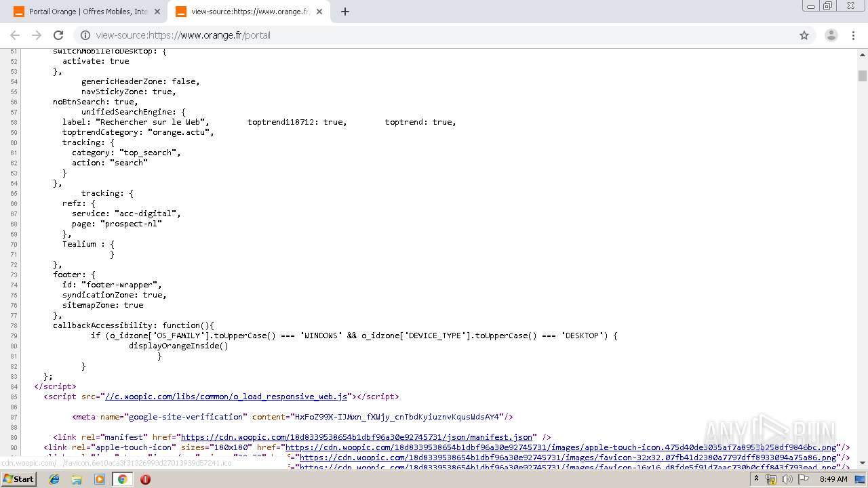
Task: Click the scrollbar down arrow
Action: (862, 464)
